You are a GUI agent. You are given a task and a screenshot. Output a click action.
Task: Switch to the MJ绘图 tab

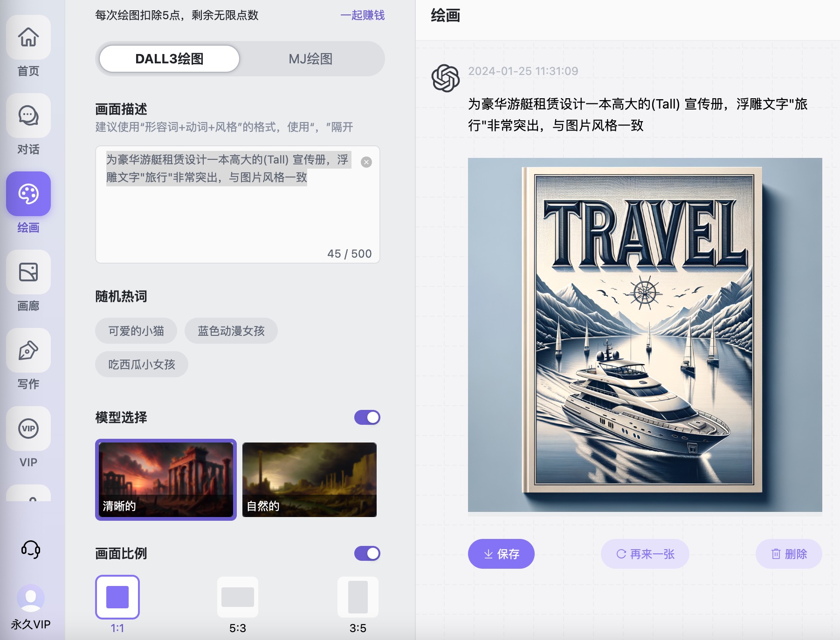(310, 59)
